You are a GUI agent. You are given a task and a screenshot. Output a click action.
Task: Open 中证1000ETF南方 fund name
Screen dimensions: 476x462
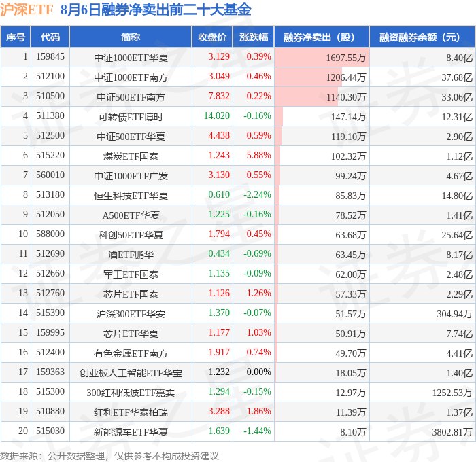pyautogui.click(x=131, y=77)
